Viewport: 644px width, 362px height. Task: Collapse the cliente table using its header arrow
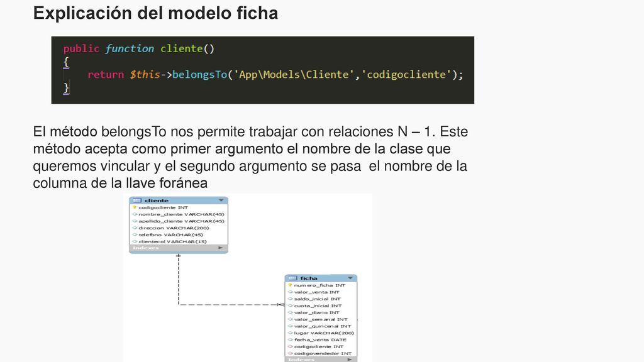coord(221,200)
